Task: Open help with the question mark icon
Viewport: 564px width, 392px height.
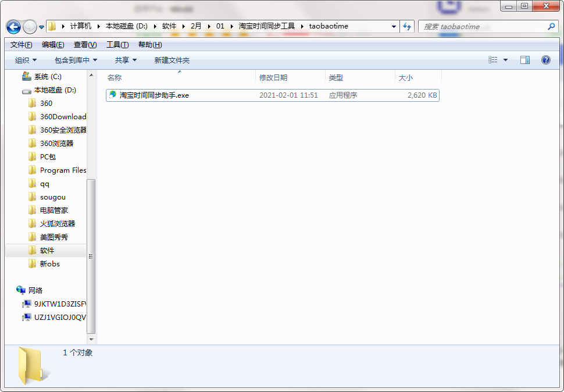Action: click(545, 60)
